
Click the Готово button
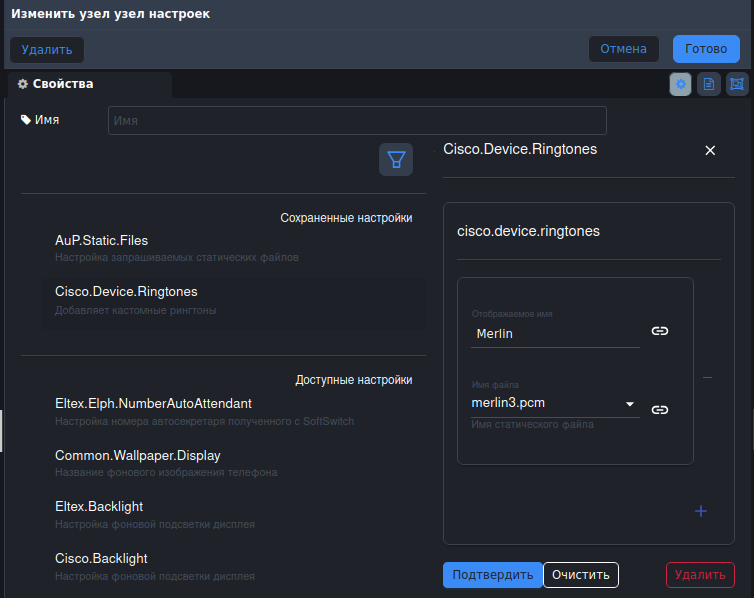pos(706,49)
